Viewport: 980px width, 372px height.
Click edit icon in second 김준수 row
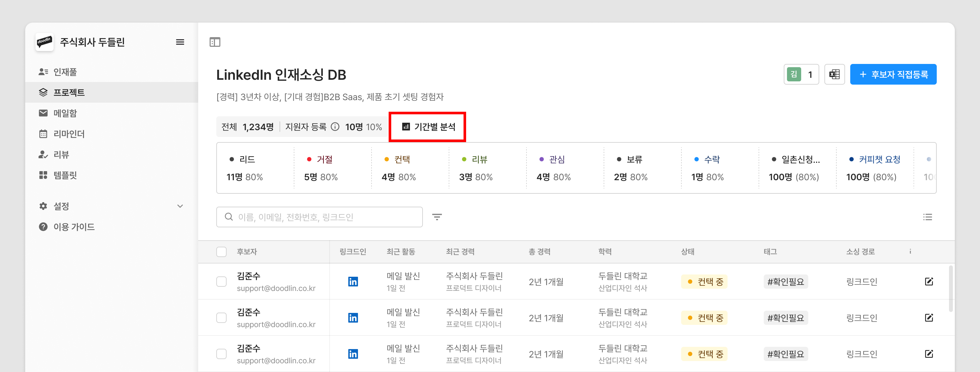pos(929,317)
